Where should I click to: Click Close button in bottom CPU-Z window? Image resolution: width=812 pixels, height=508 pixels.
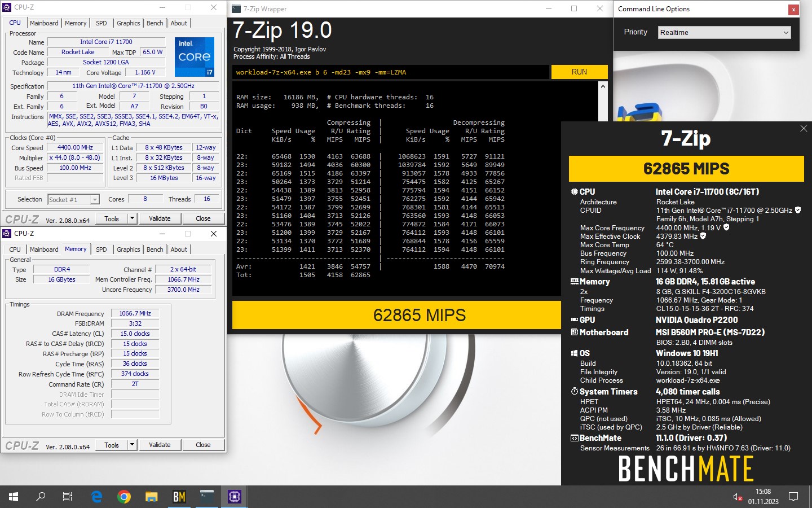(203, 445)
